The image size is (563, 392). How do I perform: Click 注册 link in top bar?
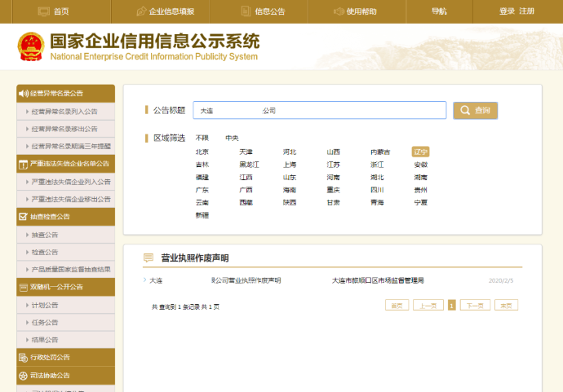point(526,11)
